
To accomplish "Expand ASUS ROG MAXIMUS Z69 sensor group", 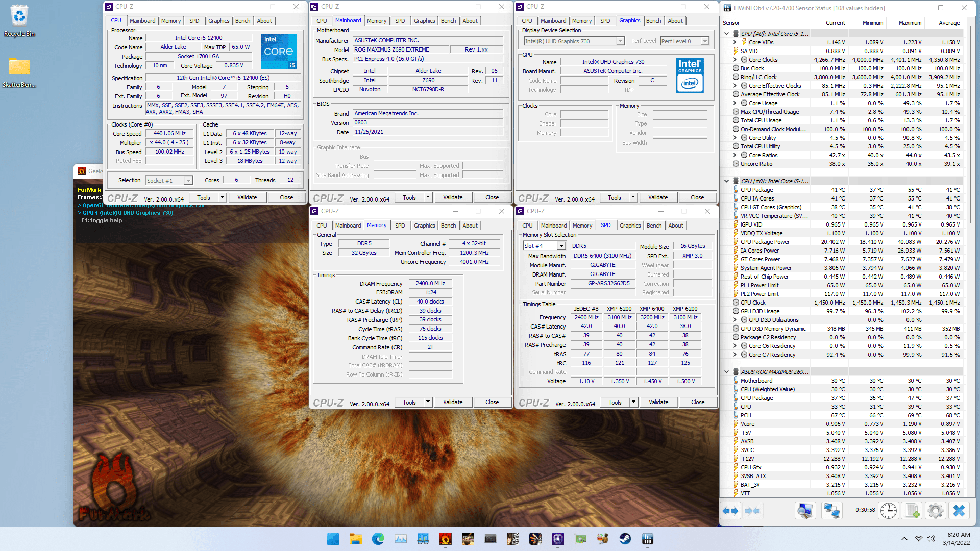I will pyautogui.click(x=729, y=372).
